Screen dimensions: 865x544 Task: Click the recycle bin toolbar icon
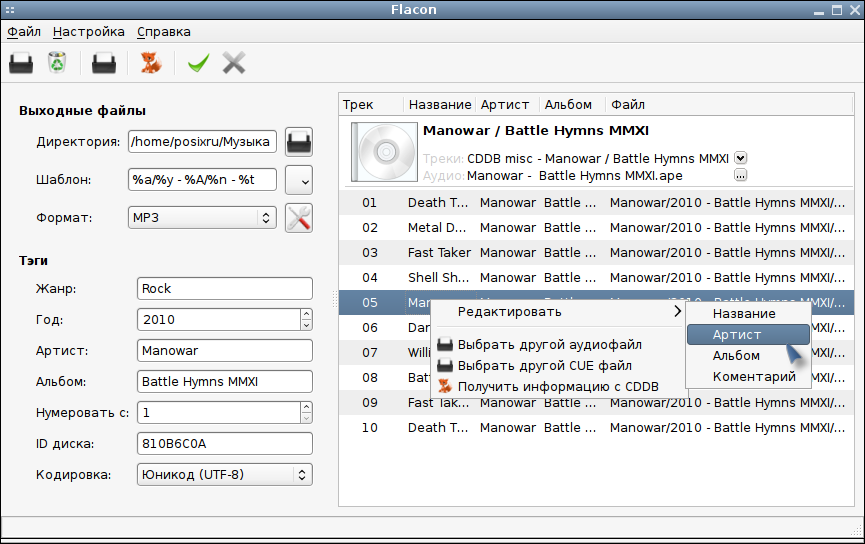click(57, 62)
